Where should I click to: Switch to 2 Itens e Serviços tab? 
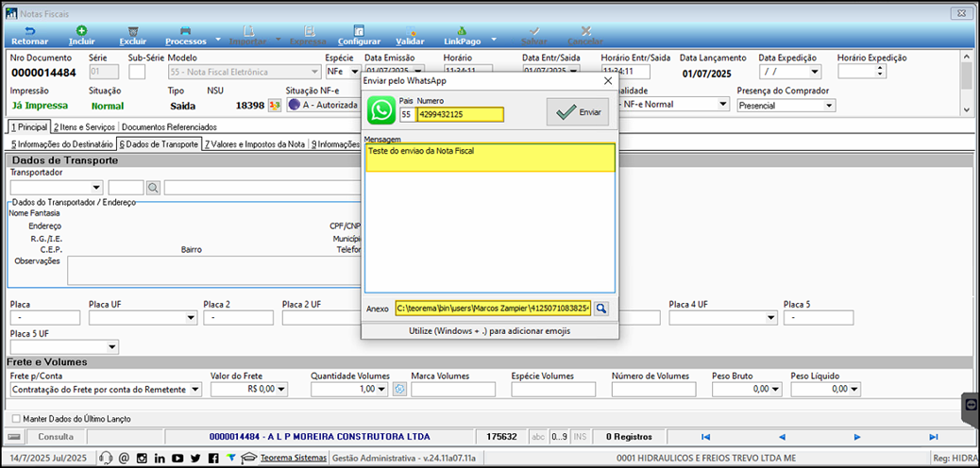[x=84, y=126]
